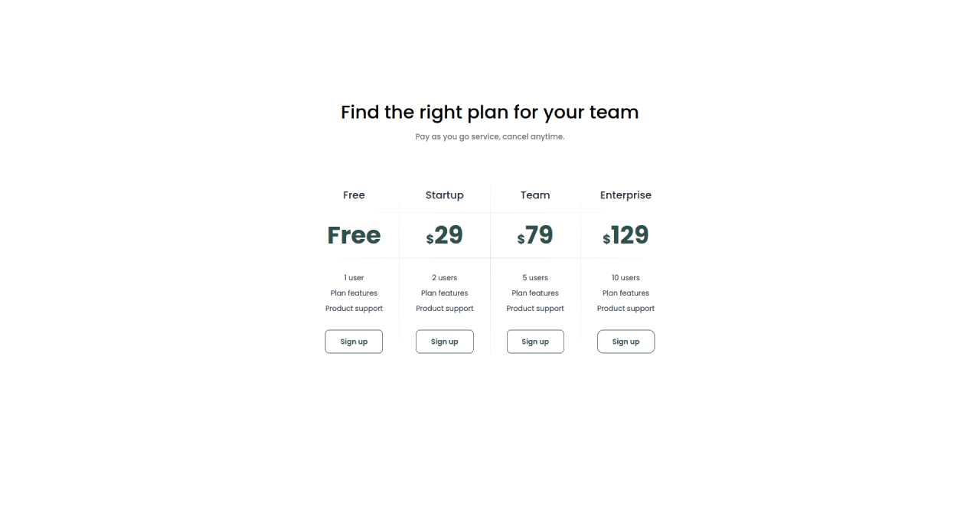Select the Team plan column header
The image size is (980, 507).
[x=535, y=195]
